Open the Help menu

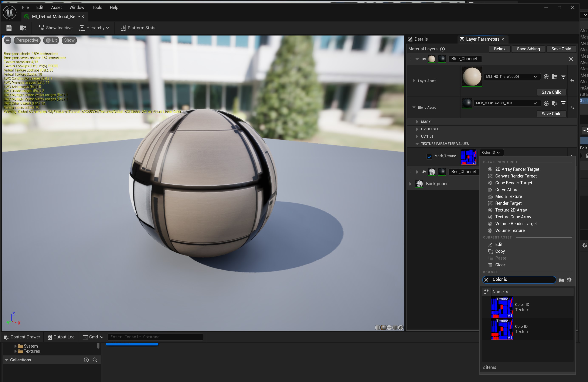(x=114, y=7)
